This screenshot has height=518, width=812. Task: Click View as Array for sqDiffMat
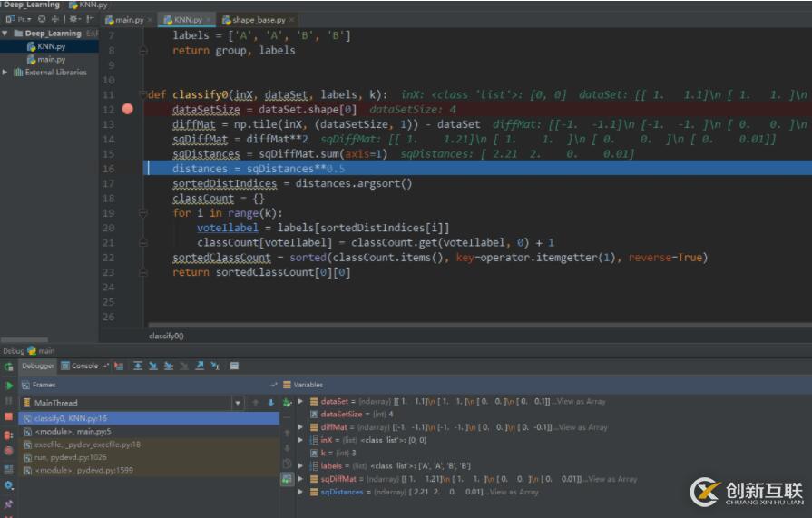612,479
